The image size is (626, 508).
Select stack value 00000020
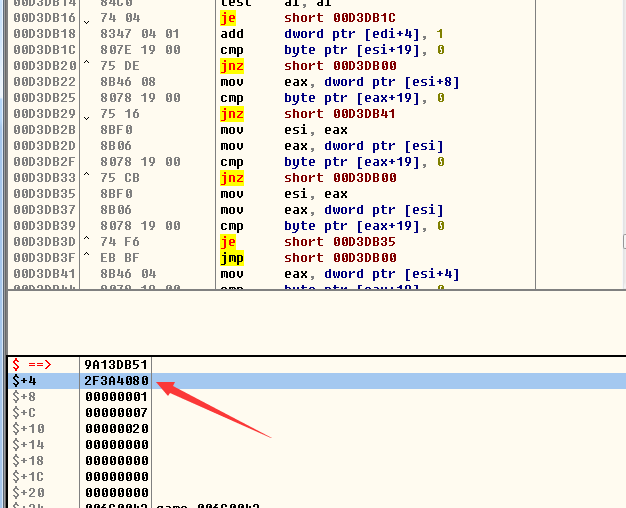pyautogui.click(x=116, y=429)
